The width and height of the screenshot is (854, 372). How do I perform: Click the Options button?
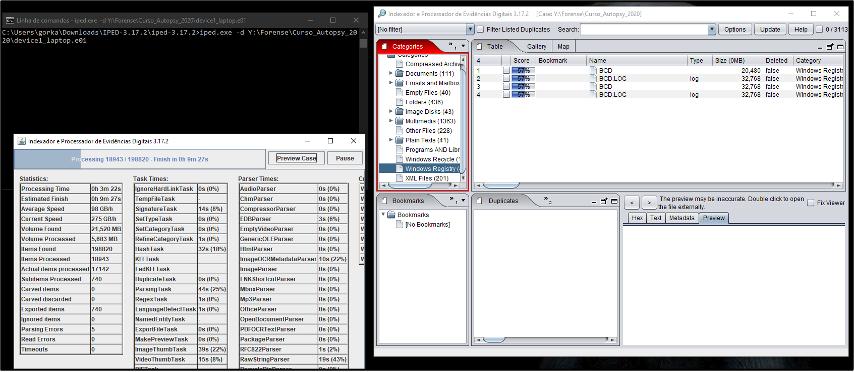point(735,29)
